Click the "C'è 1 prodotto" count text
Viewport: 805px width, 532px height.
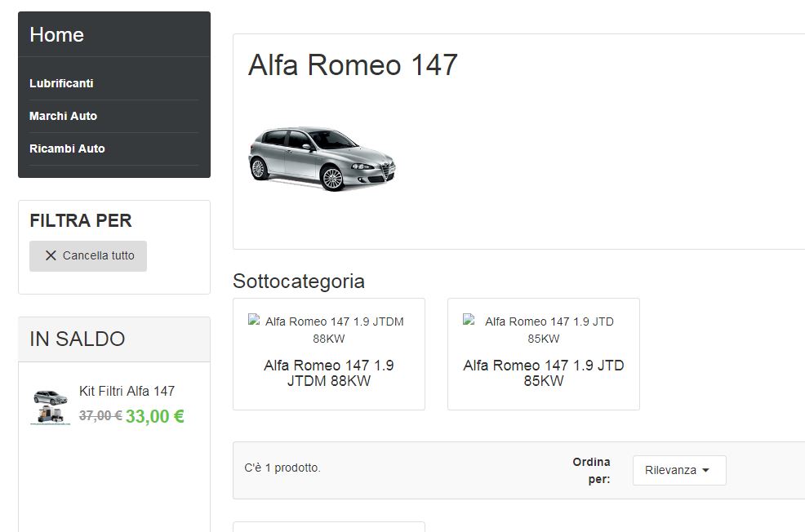(282, 468)
